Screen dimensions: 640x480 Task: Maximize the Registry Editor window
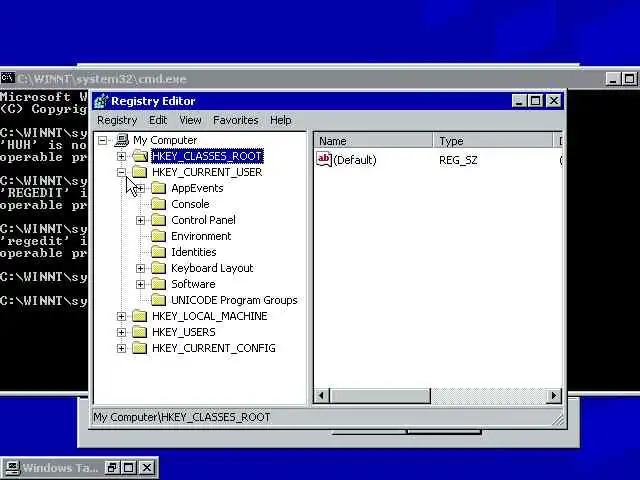click(535, 101)
